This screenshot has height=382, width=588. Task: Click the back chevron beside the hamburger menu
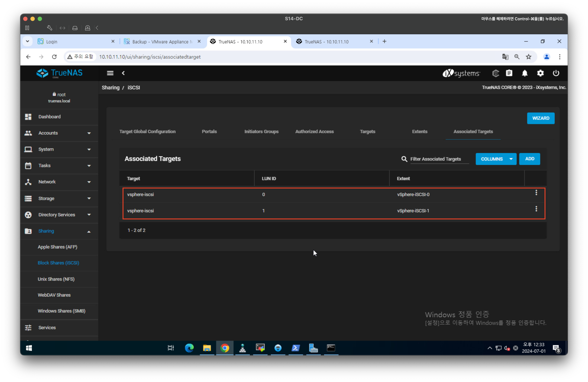(123, 73)
